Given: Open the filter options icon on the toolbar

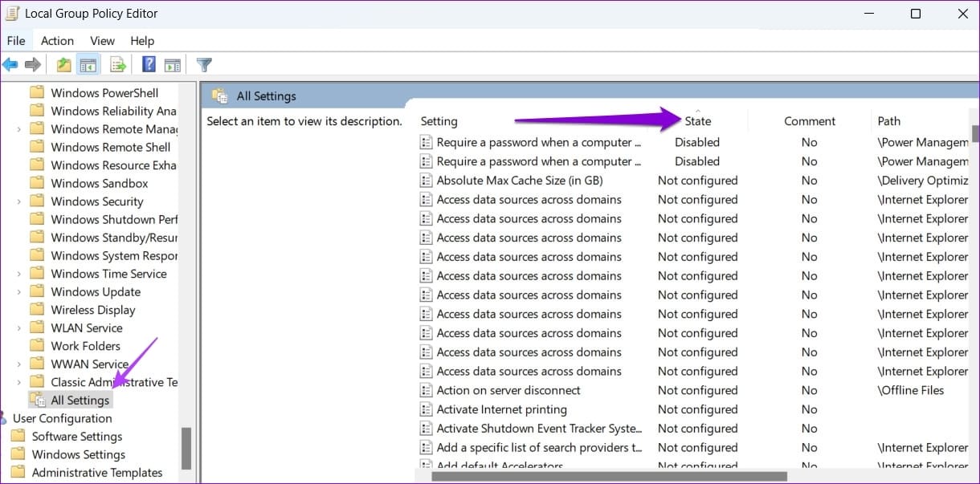Looking at the screenshot, I should coord(203,64).
